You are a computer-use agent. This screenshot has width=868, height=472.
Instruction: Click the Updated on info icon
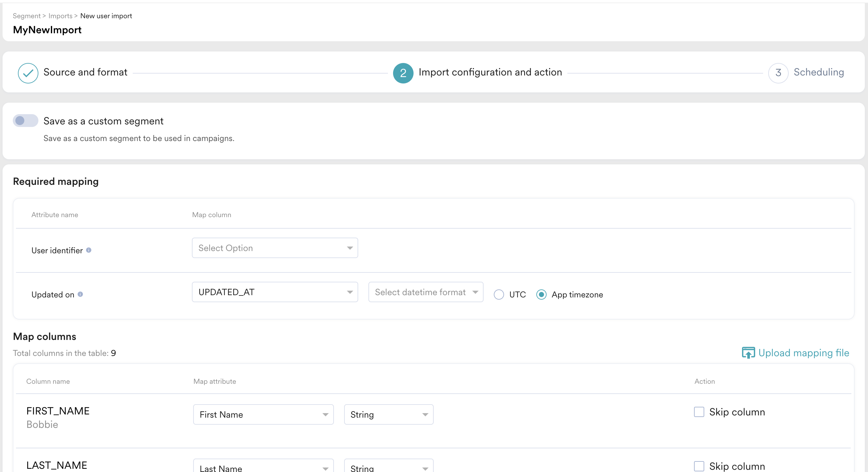pos(80,294)
